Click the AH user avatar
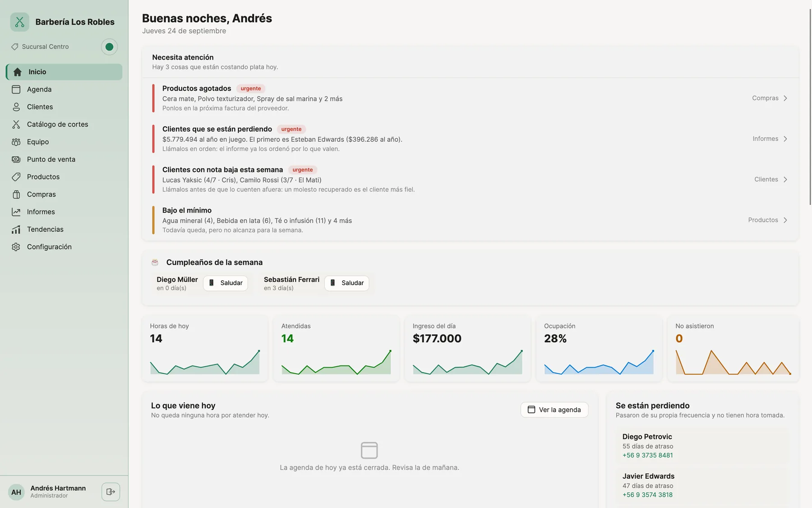Viewport: 812px width, 508px height. [x=16, y=492]
